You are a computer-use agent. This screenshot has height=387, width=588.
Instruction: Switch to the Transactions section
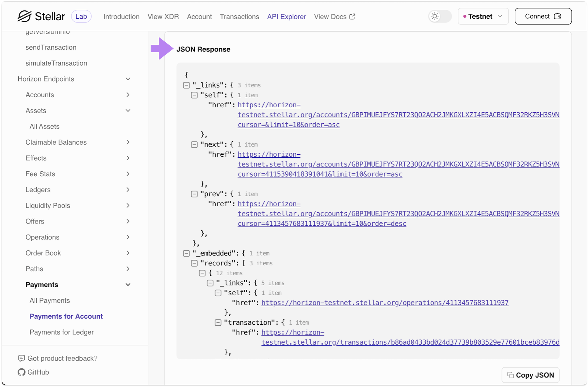tap(239, 17)
